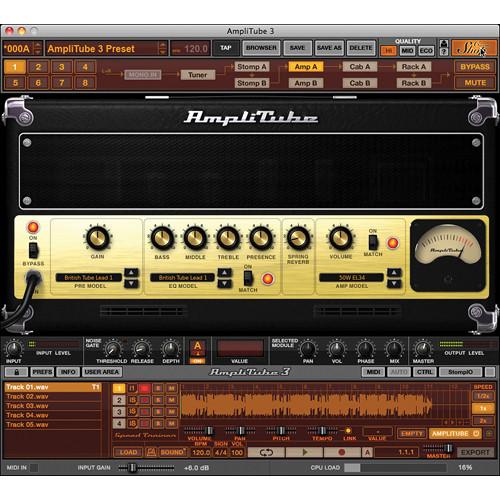Click the Speed Trainer MASTER slider
Image resolution: width=500 pixels, height=500 pixels.
click(438, 448)
